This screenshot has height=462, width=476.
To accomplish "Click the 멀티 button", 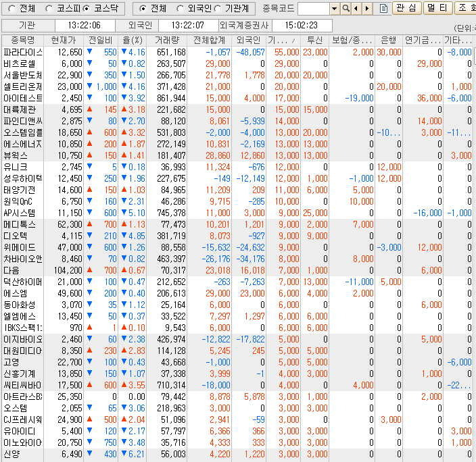I will [x=437, y=8].
